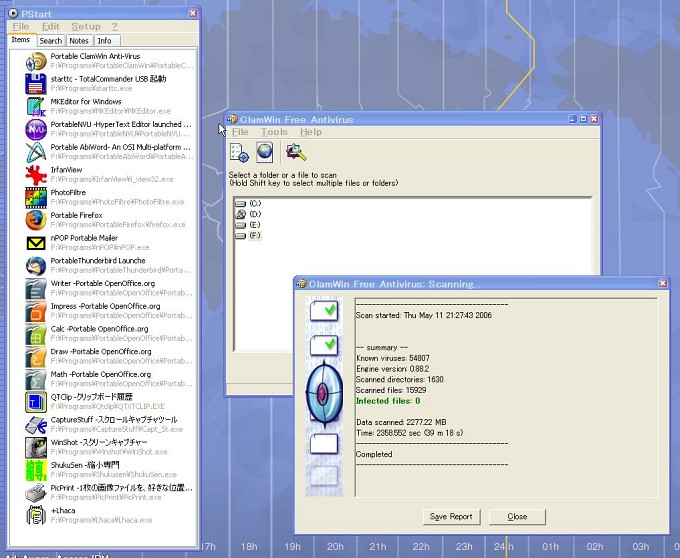This screenshot has height=558, width=680.
Task: Click the PStart title bar play icon
Action: click(x=13, y=14)
